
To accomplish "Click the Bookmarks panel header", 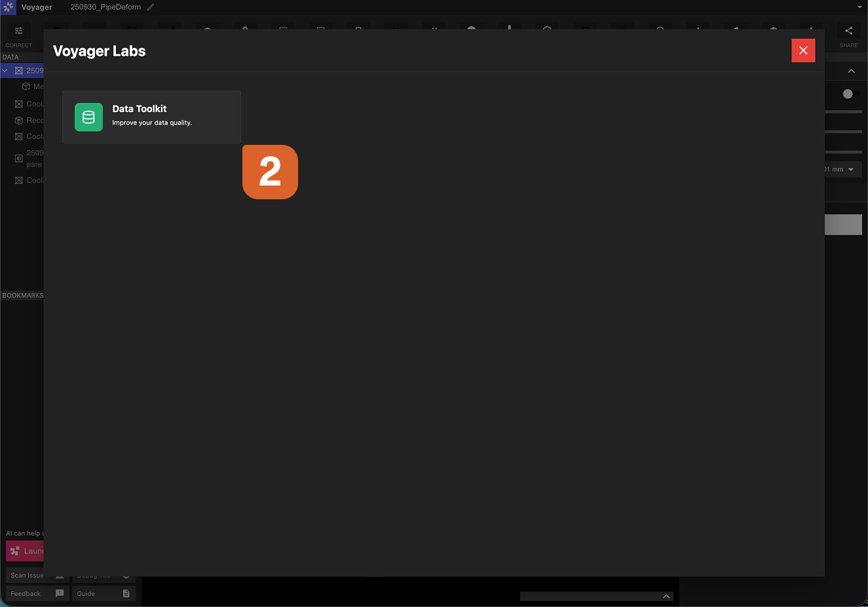I will pyautogui.click(x=22, y=296).
